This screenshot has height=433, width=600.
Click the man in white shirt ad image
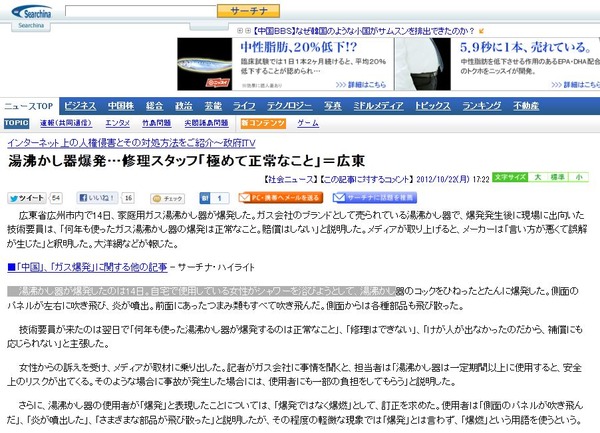click(423, 64)
